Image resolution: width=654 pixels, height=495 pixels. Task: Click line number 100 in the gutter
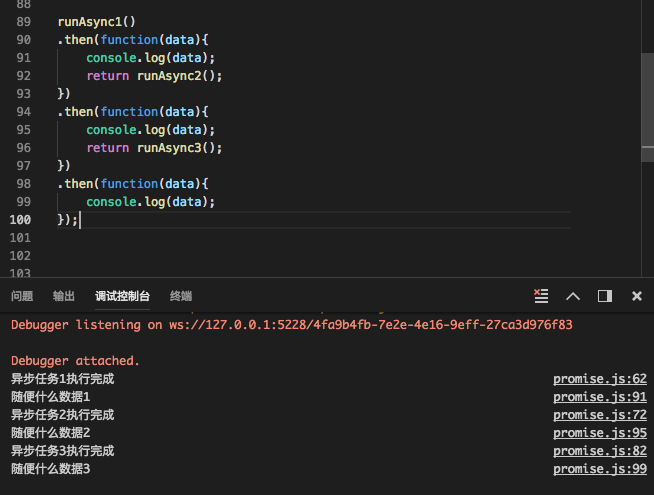(x=20, y=219)
